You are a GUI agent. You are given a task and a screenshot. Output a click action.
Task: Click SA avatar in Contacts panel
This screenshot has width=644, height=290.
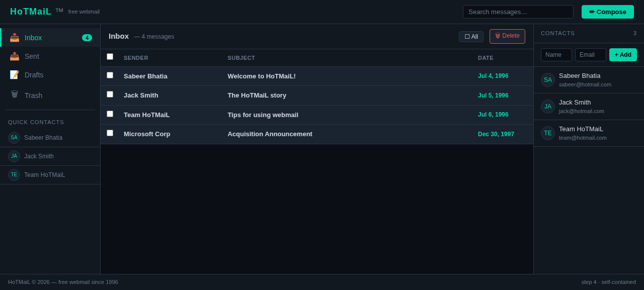point(548,80)
